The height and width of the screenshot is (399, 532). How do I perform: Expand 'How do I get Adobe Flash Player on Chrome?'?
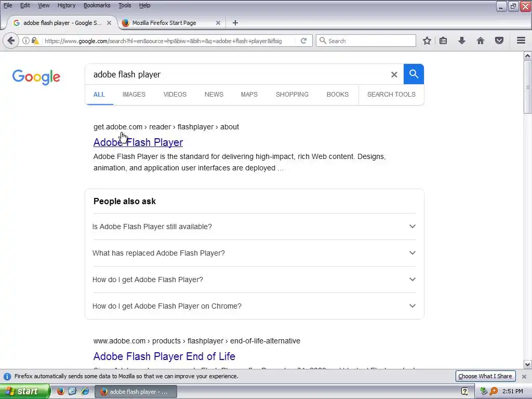click(x=254, y=306)
